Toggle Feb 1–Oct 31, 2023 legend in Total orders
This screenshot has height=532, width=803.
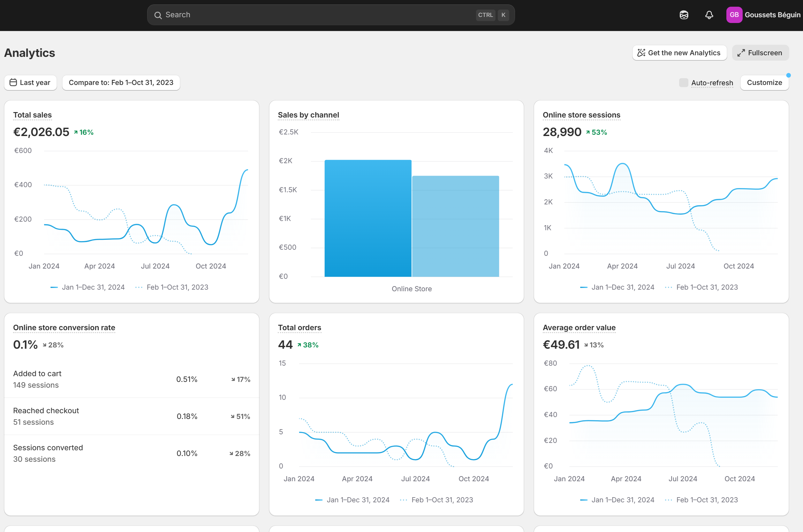click(436, 500)
